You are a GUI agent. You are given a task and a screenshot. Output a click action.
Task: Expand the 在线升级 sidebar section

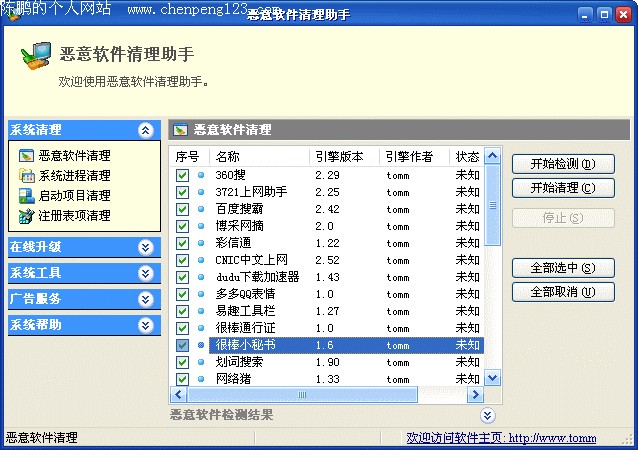(x=146, y=247)
